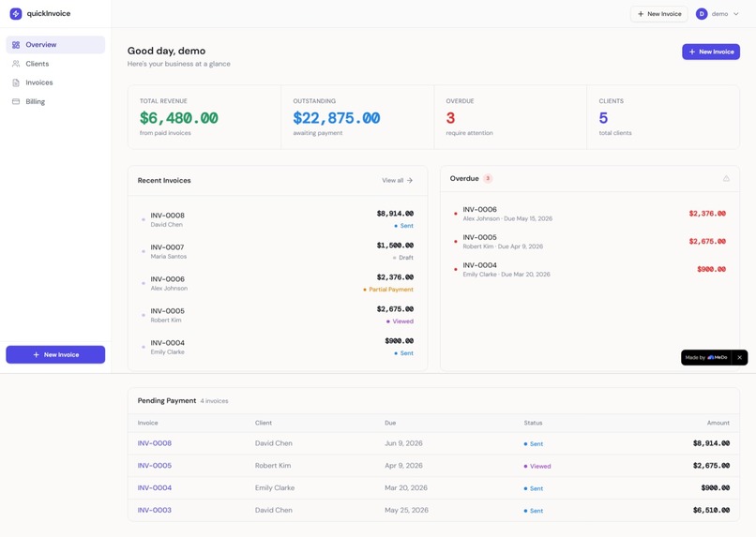
Task: Click the Overview grid icon
Action: [16, 45]
